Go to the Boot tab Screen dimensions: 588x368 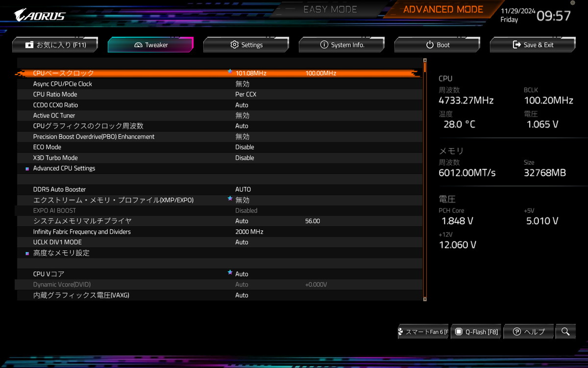(437, 45)
